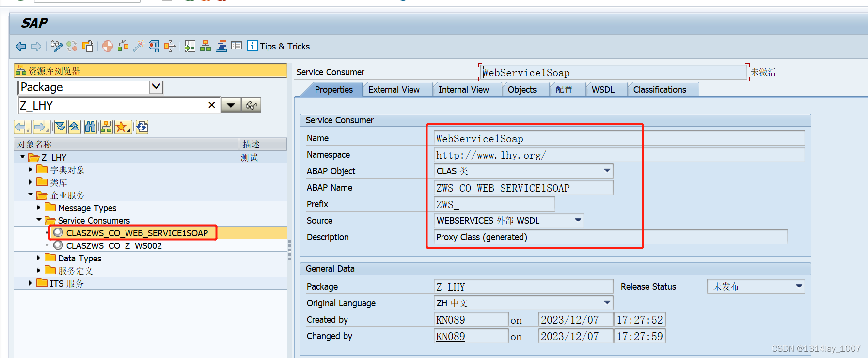Click the orange box with arrows icon left of Object List
Viewport: 868px width, 358px height.
(170, 46)
